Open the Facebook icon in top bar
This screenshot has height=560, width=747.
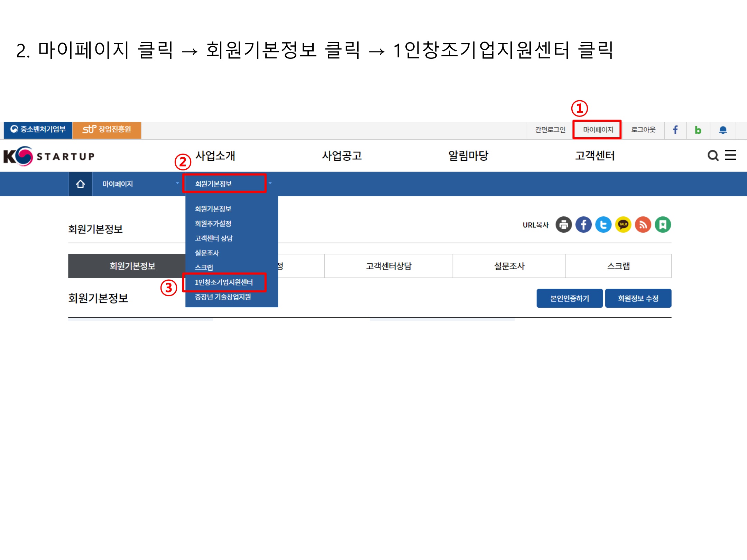(x=675, y=130)
